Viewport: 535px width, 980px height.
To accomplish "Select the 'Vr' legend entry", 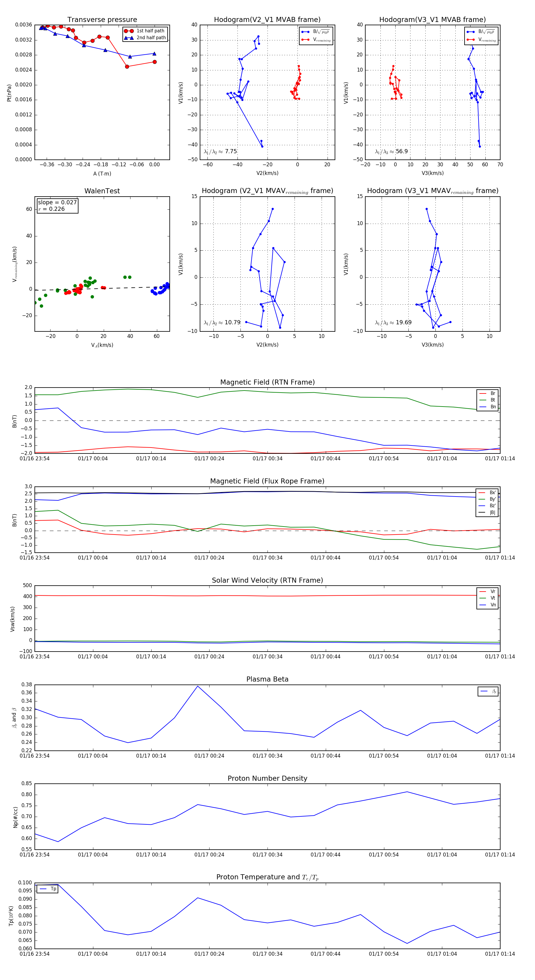I will [x=488, y=591].
